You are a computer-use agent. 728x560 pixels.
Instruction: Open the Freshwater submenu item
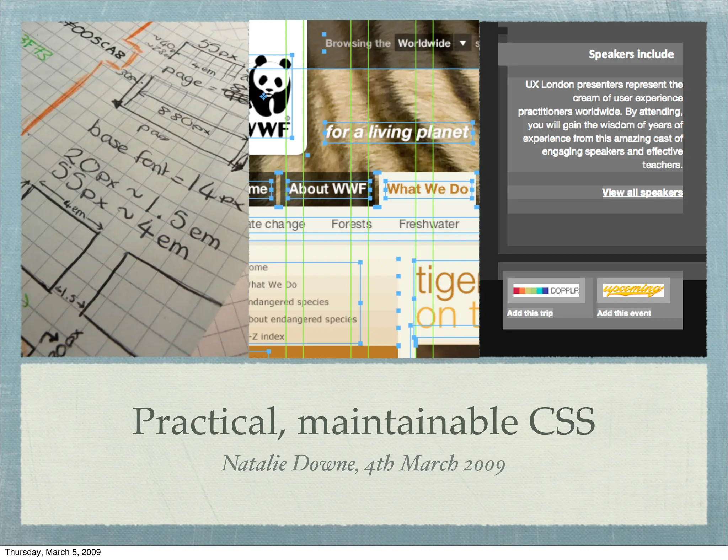click(x=429, y=224)
